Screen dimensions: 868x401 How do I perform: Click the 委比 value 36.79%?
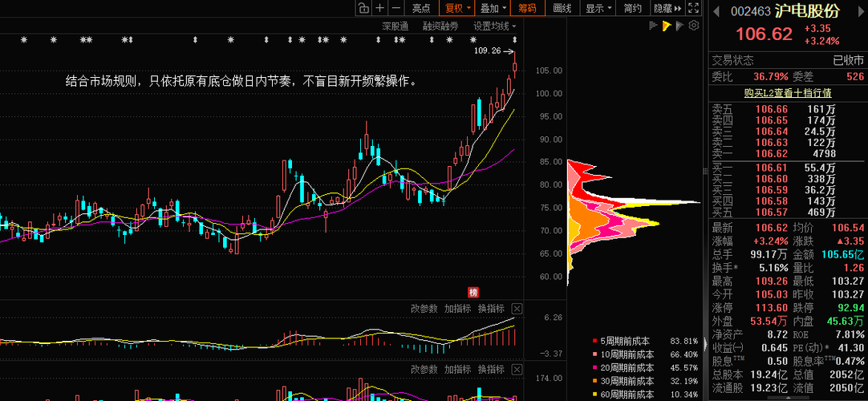(770, 76)
